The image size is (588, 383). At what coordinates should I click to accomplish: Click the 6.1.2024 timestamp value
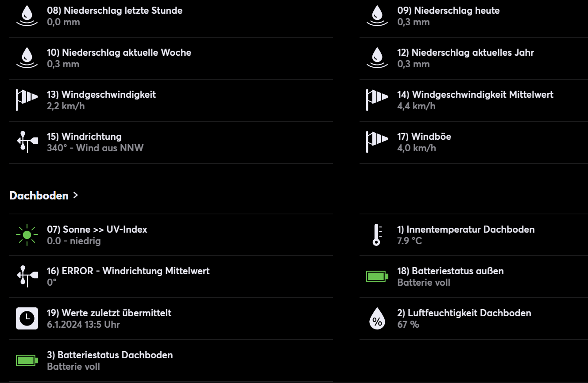click(x=83, y=325)
